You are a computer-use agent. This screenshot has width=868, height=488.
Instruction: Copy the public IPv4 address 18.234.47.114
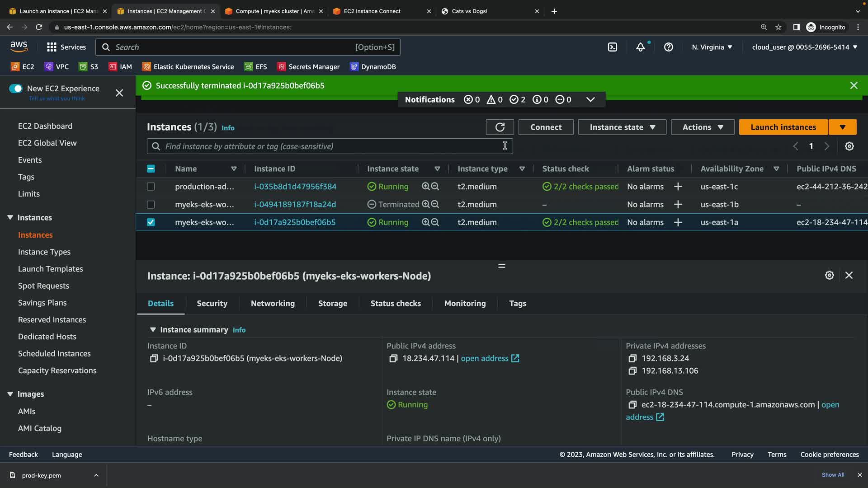tap(393, 358)
